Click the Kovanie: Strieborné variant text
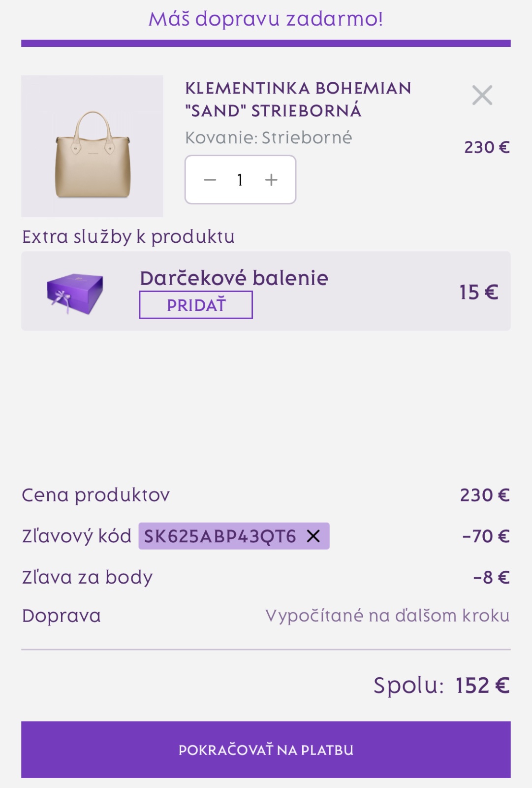The width and height of the screenshot is (532, 788). pos(268,138)
